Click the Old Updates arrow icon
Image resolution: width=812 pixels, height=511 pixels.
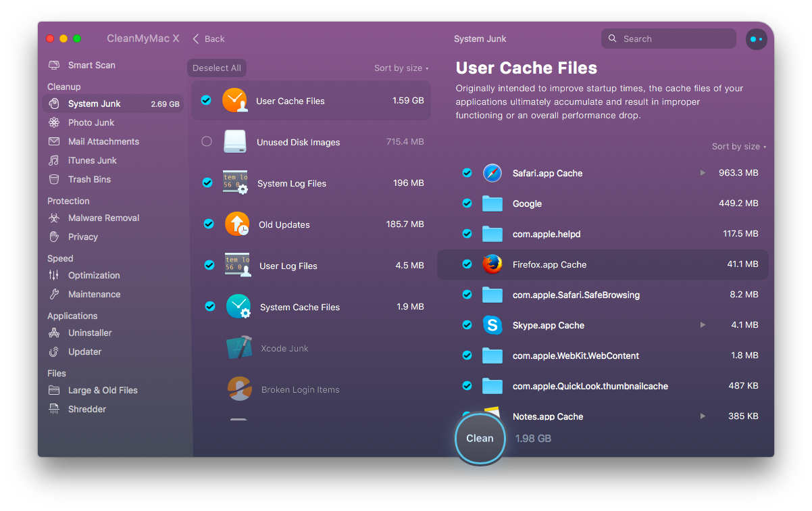[x=237, y=224]
